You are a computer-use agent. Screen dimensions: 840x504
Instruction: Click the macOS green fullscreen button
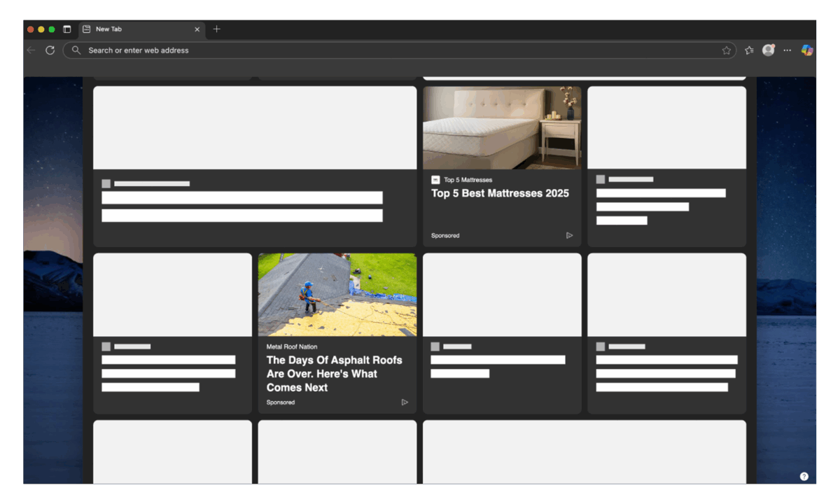52,29
